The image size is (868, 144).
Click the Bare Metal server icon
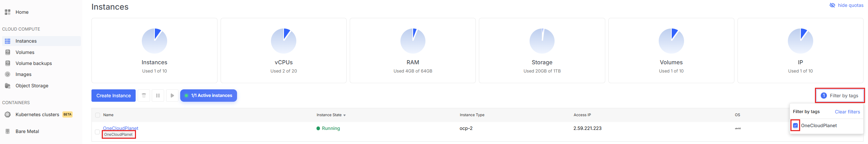8,132
